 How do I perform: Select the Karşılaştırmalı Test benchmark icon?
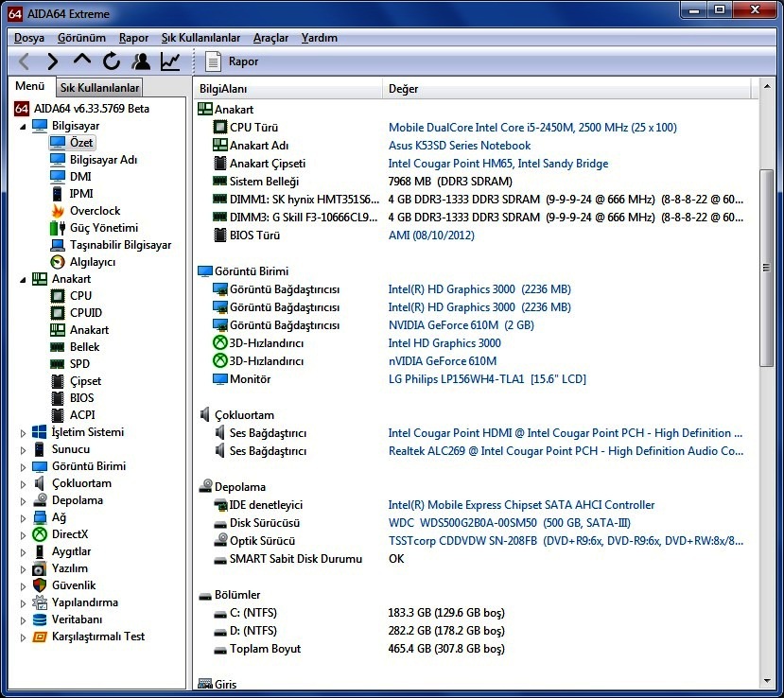click(40, 637)
